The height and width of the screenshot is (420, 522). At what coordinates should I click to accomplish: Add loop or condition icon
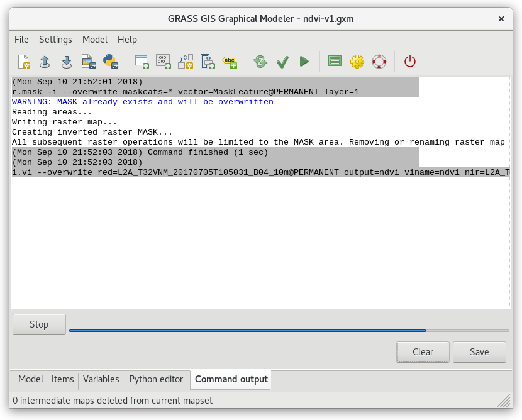pos(208,62)
